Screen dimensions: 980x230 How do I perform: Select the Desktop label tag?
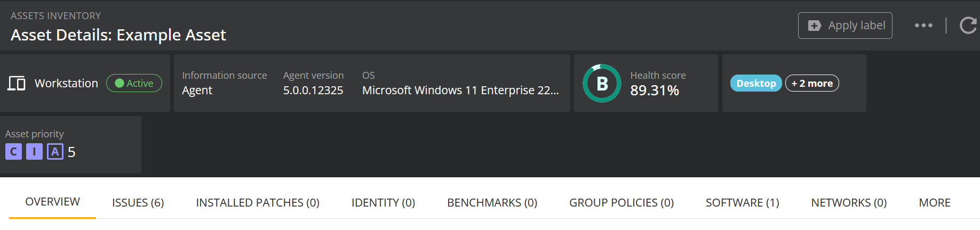click(x=756, y=84)
